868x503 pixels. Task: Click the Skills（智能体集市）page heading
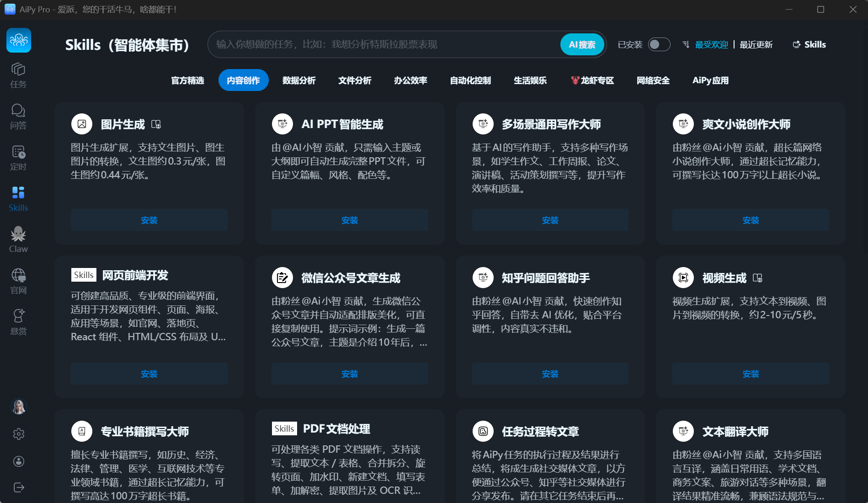[127, 45]
